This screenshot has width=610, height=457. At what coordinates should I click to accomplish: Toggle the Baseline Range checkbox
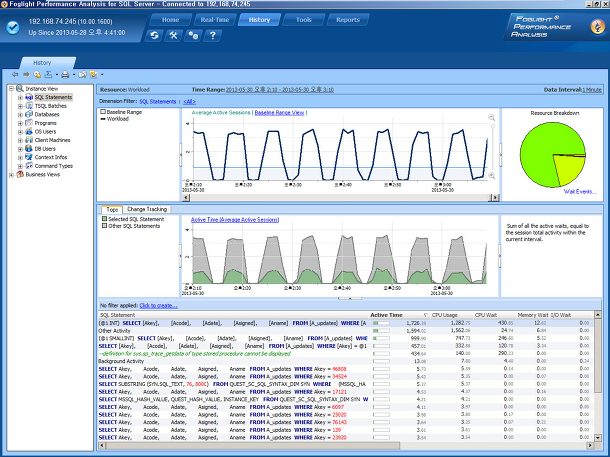coord(103,112)
